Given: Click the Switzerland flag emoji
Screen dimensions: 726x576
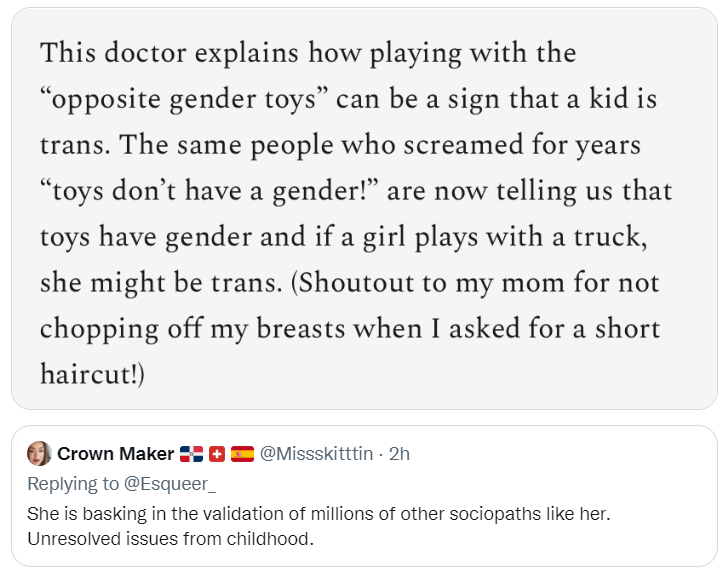Looking at the screenshot, I should coord(216,455).
